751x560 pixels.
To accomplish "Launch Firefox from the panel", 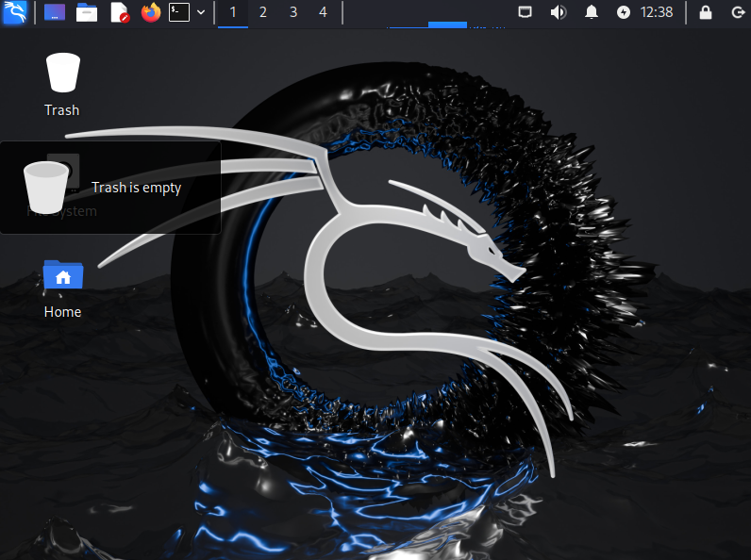I will pyautogui.click(x=151, y=12).
